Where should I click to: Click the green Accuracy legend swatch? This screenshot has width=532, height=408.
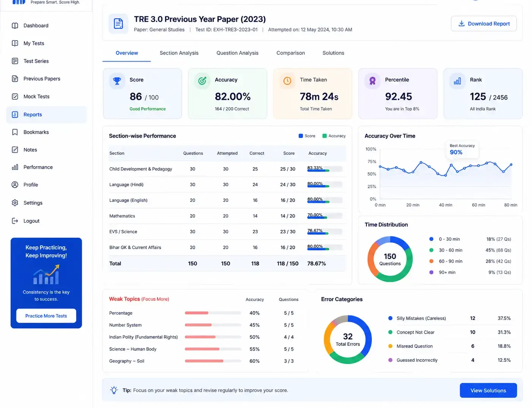(x=324, y=136)
